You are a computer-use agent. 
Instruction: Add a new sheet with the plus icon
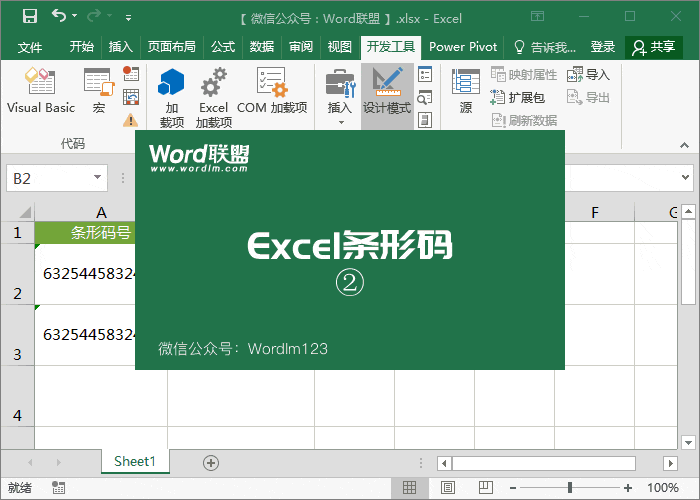point(211,463)
